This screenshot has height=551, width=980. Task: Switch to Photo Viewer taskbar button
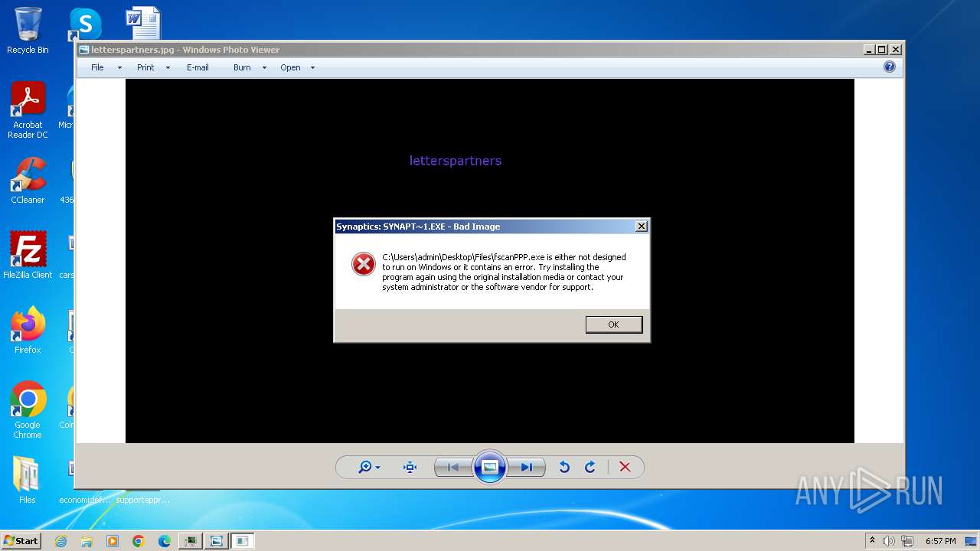coord(217,541)
